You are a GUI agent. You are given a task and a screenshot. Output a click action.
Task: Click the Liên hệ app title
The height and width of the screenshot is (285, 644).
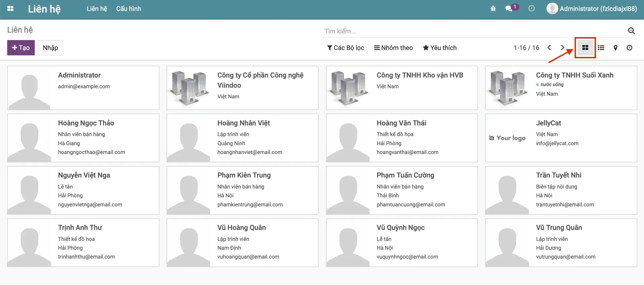click(44, 9)
